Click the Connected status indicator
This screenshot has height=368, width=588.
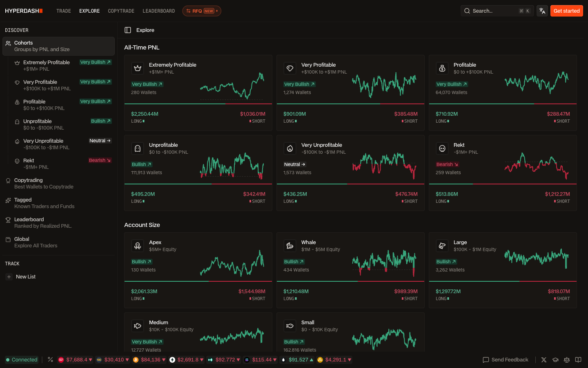point(22,360)
